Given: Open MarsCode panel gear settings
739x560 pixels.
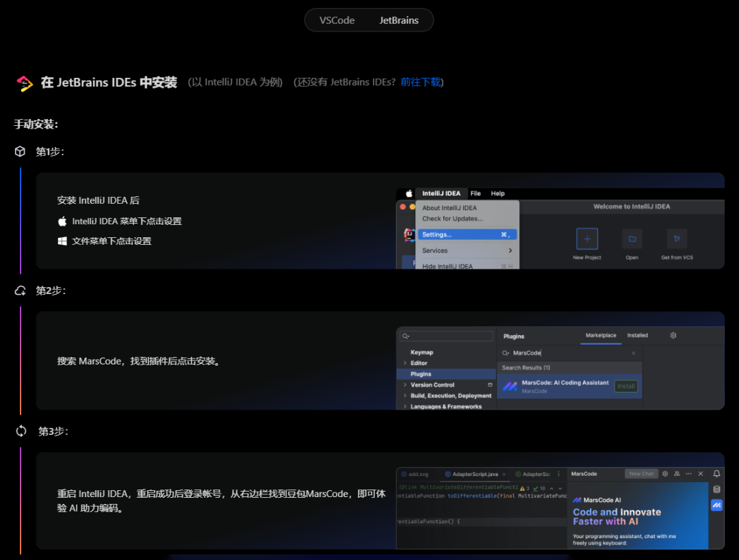Looking at the screenshot, I should (665, 474).
